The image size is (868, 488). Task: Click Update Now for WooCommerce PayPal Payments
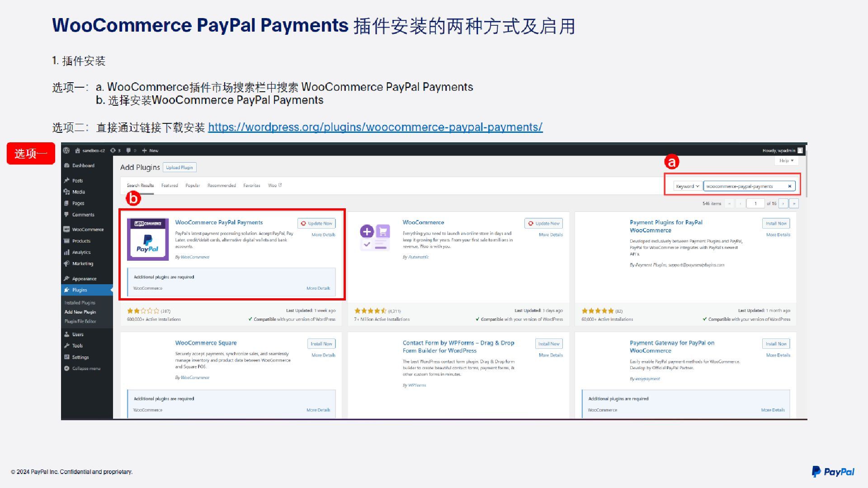click(x=316, y=223)
